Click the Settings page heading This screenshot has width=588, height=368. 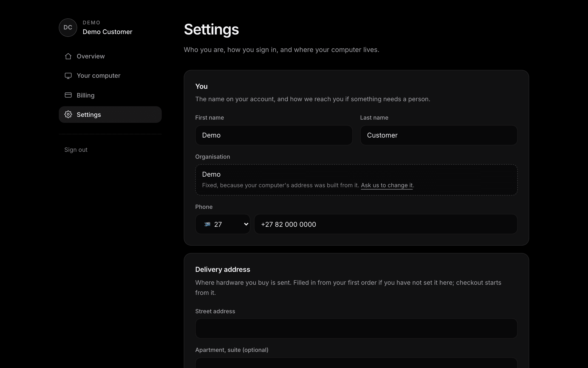(211, 29)
